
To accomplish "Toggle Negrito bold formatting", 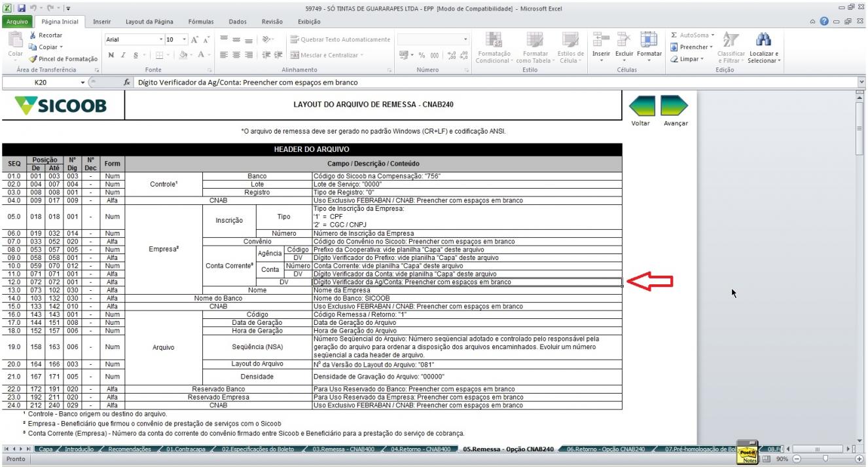I will [111, 56].
